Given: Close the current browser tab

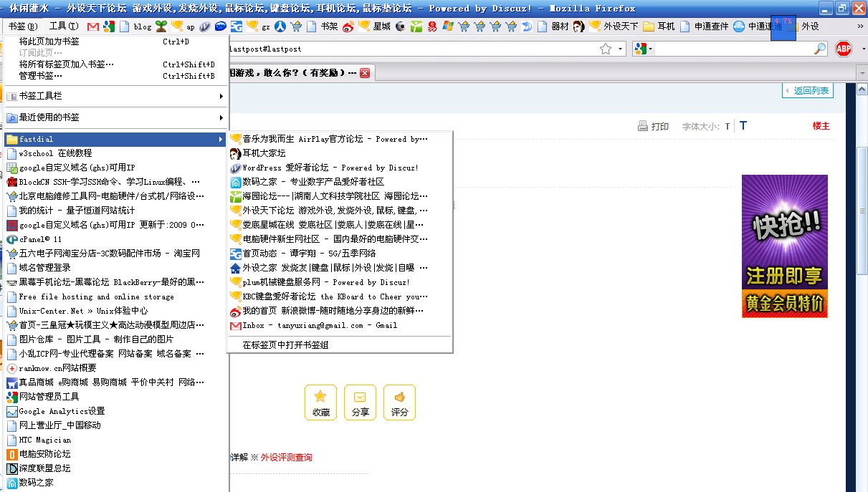Looking at the screenshot, I should click(365, 73).
